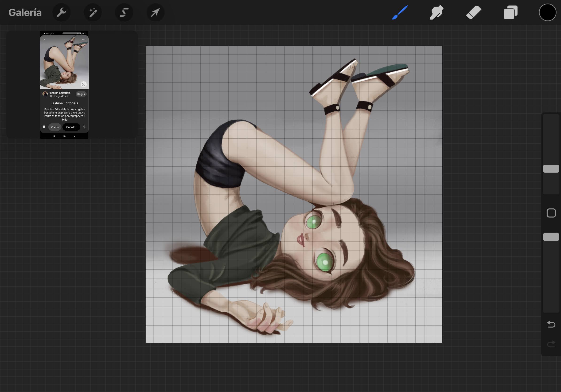Select the Smudge finger tool
Screen dimensions: 561x392
[x=436, y=12]
